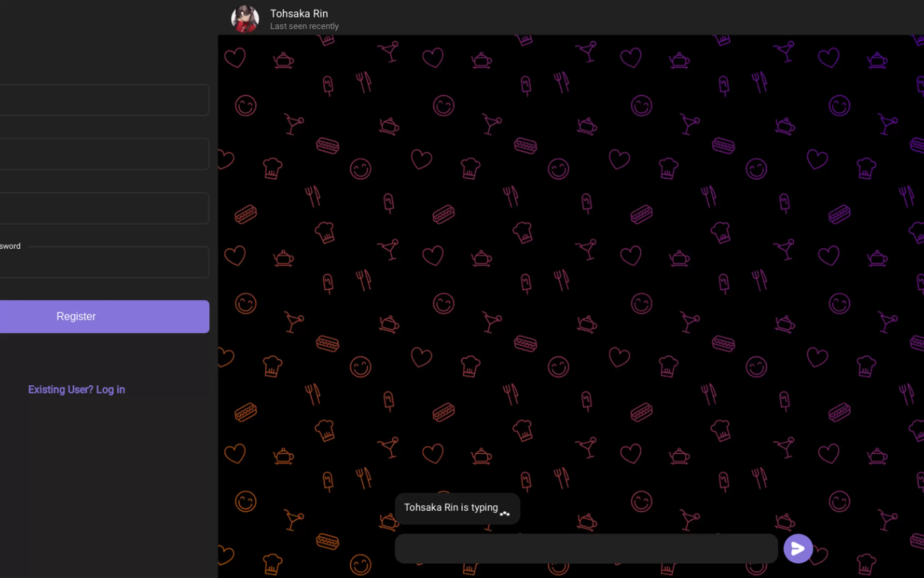Image resolution: width=924 pixels, height=578 pixels.
Task: Click the truncated 'sword' field label
Action: (x=10, y=246)
